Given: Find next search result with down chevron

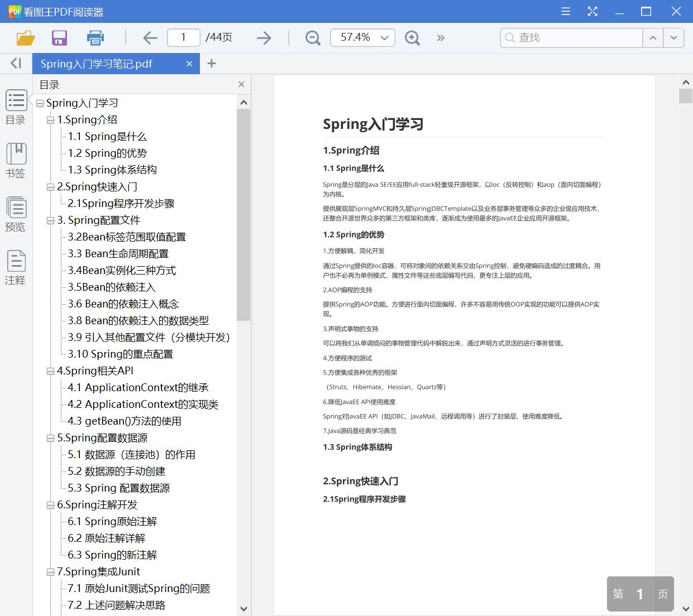Looking at the screenshot, I should pyautogui.click(x=673, y=37).
